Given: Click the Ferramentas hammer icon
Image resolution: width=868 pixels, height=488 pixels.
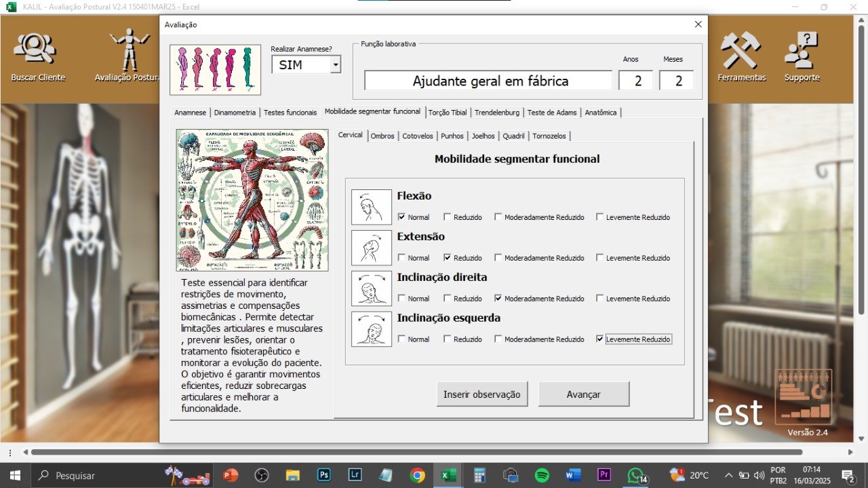Looking at the screenshot, I should [741, 51].
